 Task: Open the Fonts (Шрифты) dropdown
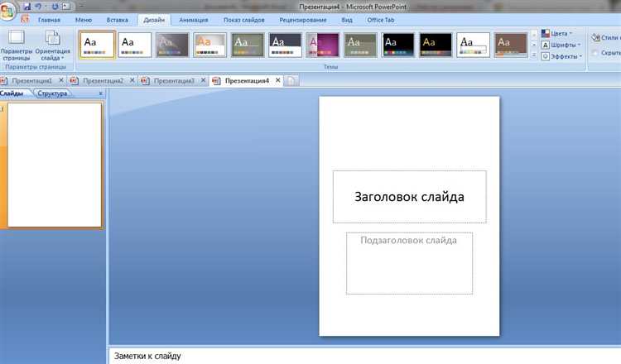(561, 45)
